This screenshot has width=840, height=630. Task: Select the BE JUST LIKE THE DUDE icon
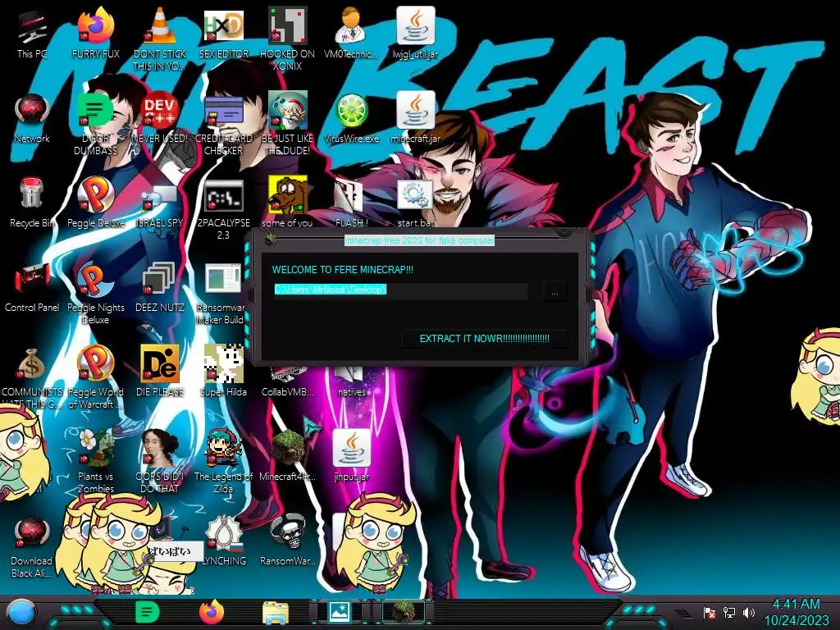(x=288, y=125)
